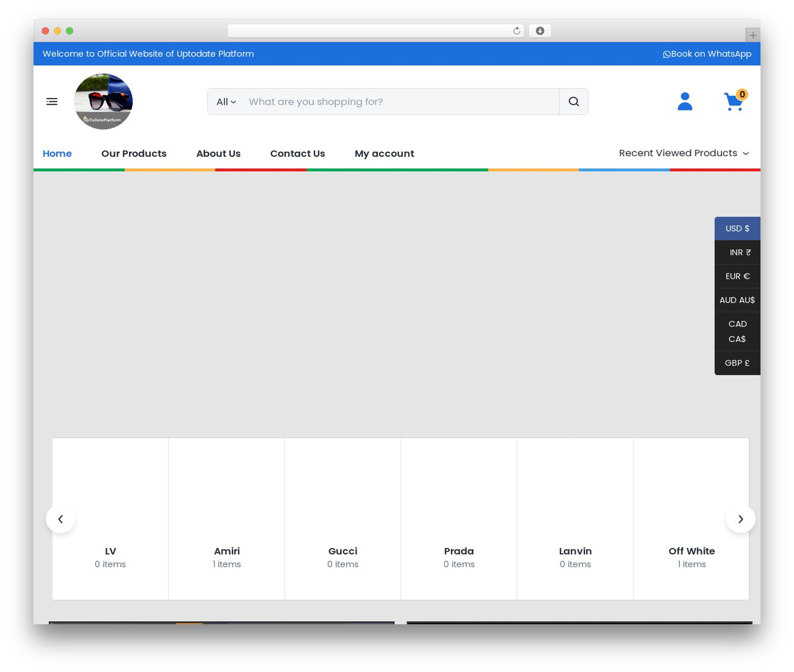Switch currency to GBP £
Viewport: 794px width, 672px height.
pos(738,363)
